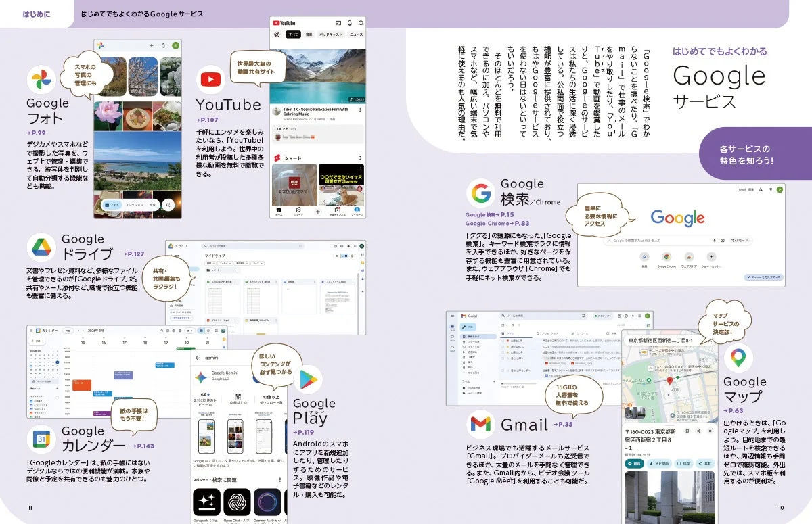Select the red calendar event block
The image size is (812, 524).
pyautogui.click(x=81, y=385)
